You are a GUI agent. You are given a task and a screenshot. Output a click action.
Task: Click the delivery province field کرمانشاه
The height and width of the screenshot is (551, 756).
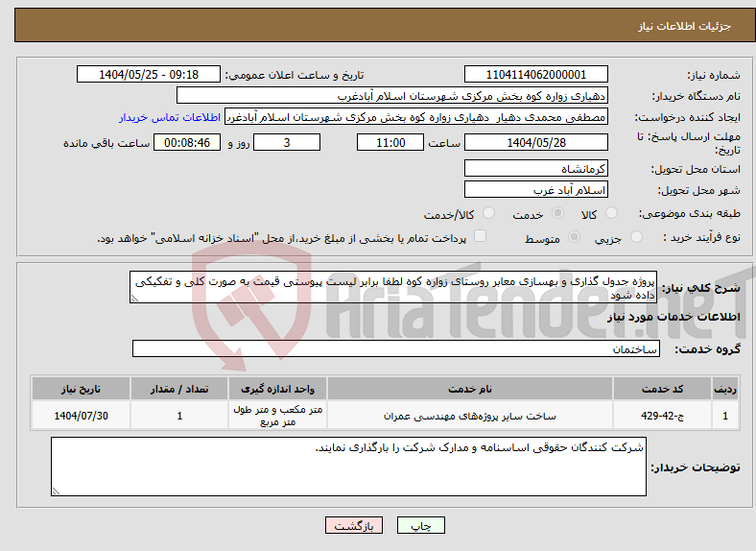coord(535,168)
